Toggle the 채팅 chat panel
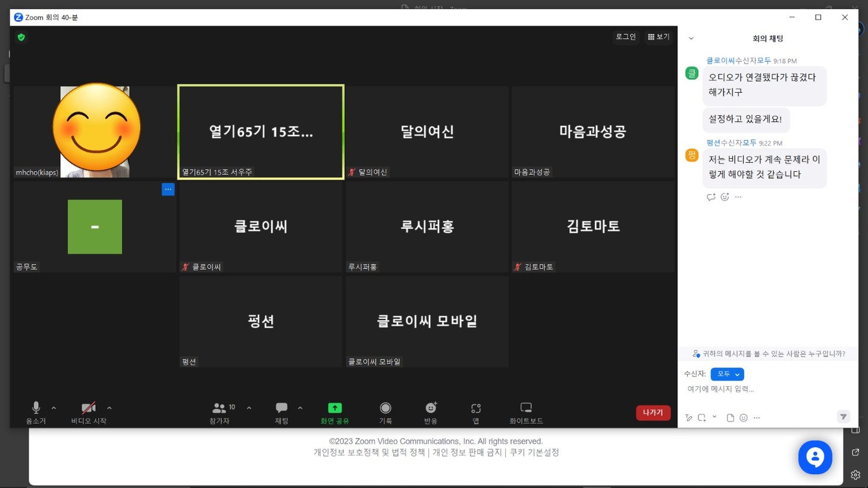 click(281, 413)
